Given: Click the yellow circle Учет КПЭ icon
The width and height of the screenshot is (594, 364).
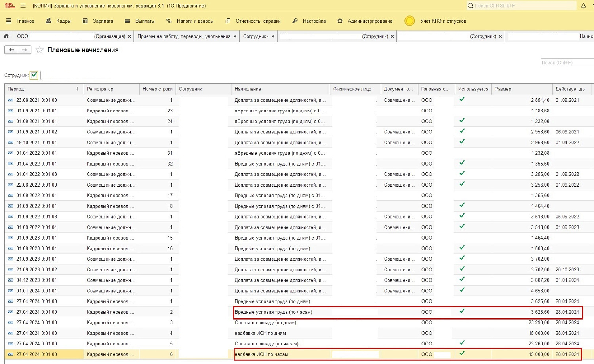Looking at the screenshot, I should 409,21.
